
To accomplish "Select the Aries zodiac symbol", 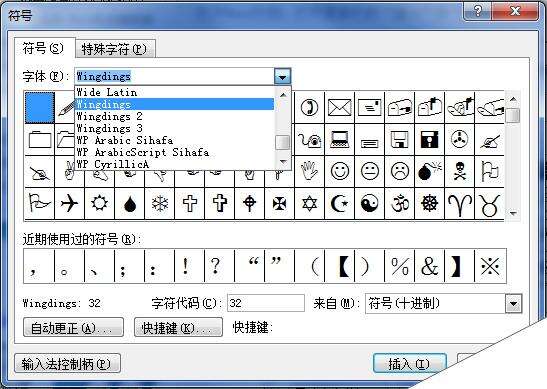I will click(459, 203).
